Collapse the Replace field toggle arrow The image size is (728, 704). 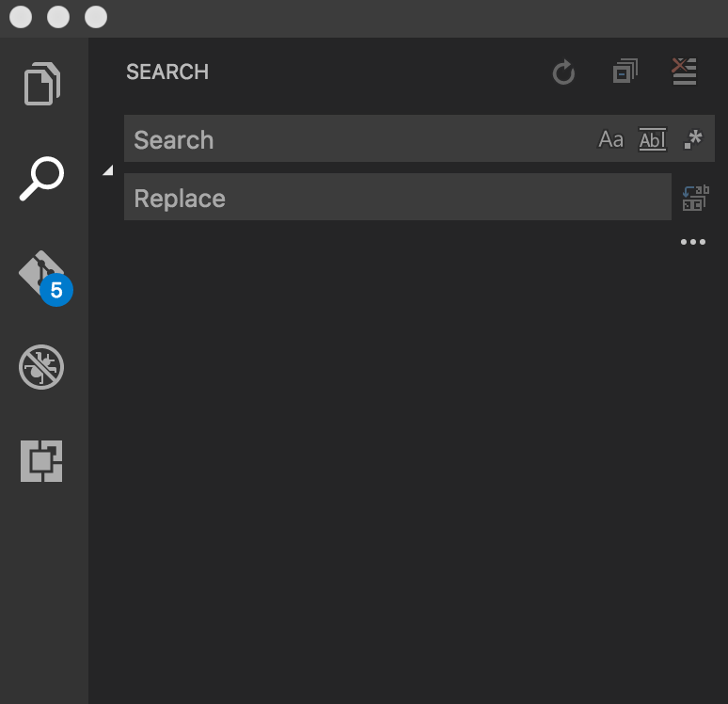coord(108,170)
